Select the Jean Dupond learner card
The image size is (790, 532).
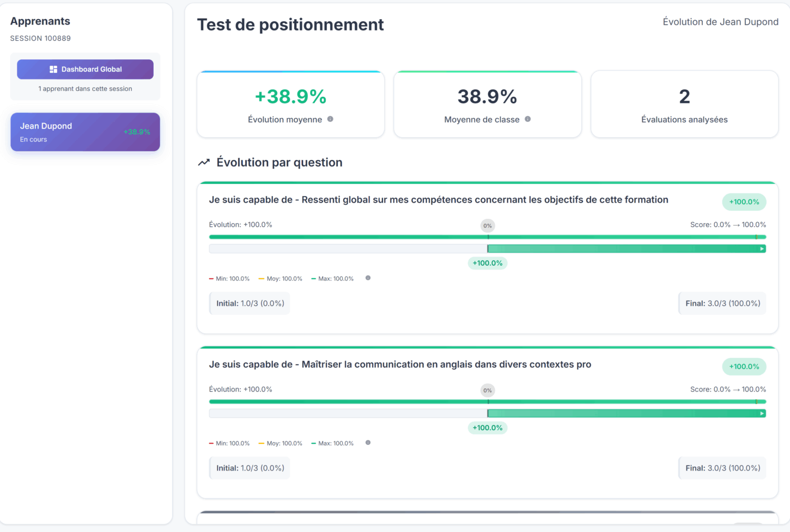85,132
